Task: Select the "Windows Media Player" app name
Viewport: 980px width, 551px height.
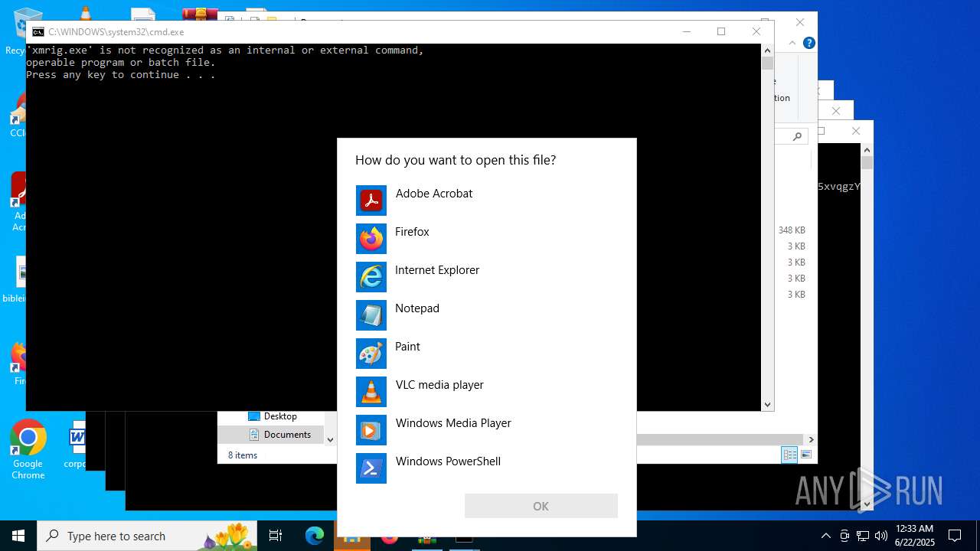Action: point(453,423)
